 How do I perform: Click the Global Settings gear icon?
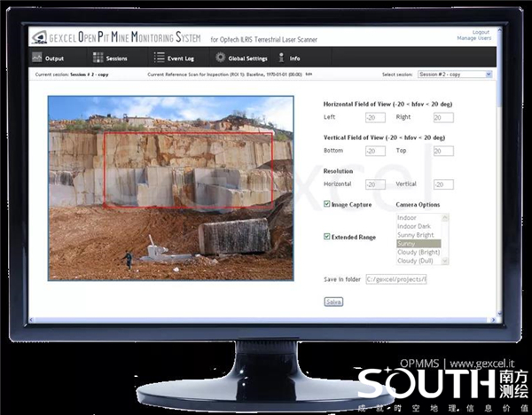[220, 58]
